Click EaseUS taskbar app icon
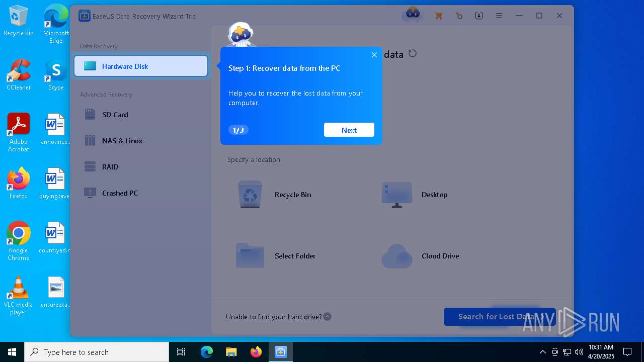644x362 pixels. tap(280, 352)
